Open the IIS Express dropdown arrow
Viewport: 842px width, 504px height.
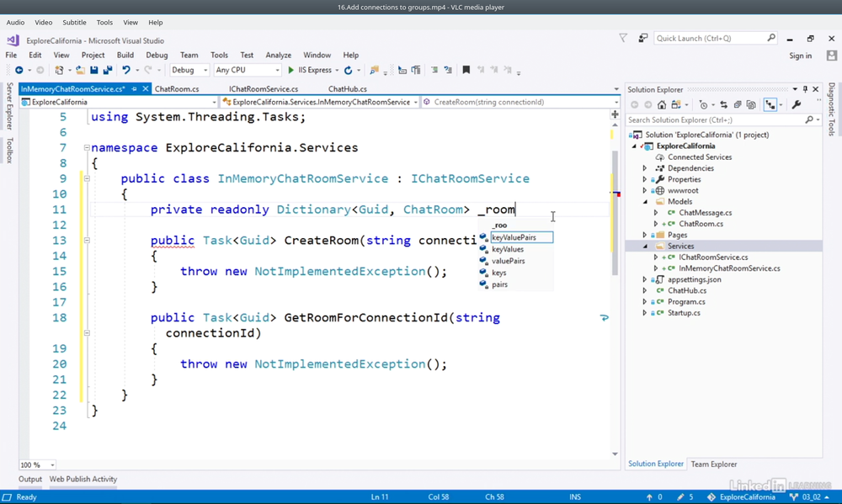click(x=337, y=71)
